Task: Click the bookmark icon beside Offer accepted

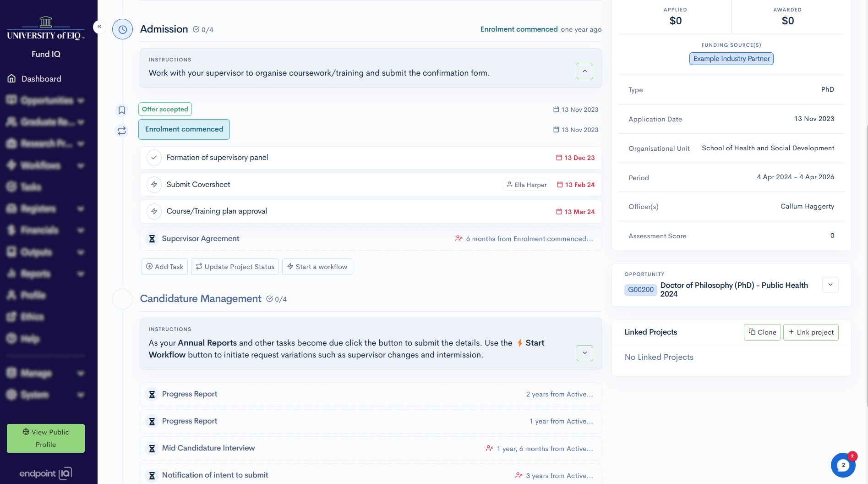Action: [122, 110]
